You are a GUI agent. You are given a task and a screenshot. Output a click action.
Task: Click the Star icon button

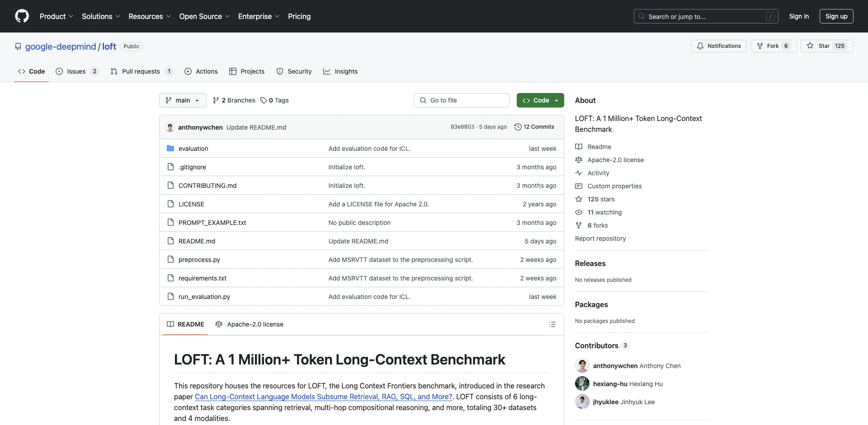coord(810,46)
